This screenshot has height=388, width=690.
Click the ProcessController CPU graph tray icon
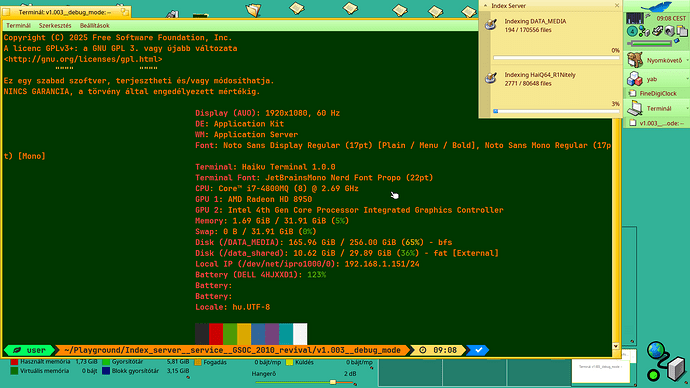(635, 18)
